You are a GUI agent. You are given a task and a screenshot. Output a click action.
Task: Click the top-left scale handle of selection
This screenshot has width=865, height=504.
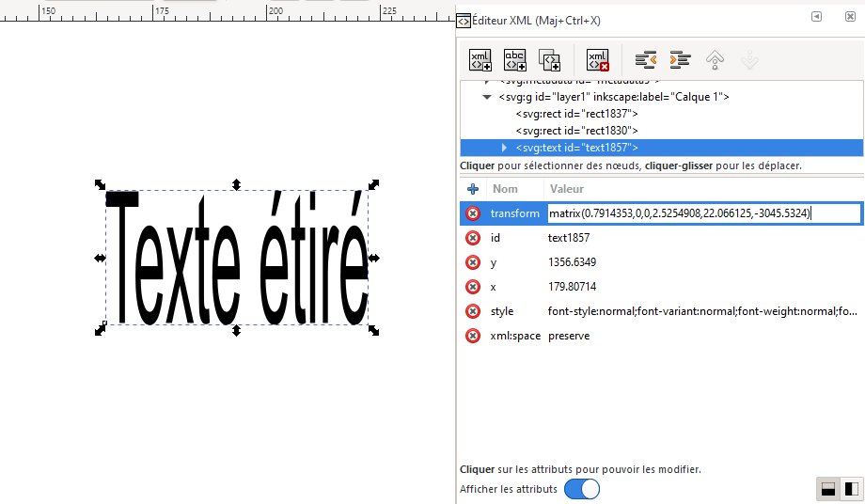pos(100,184)
